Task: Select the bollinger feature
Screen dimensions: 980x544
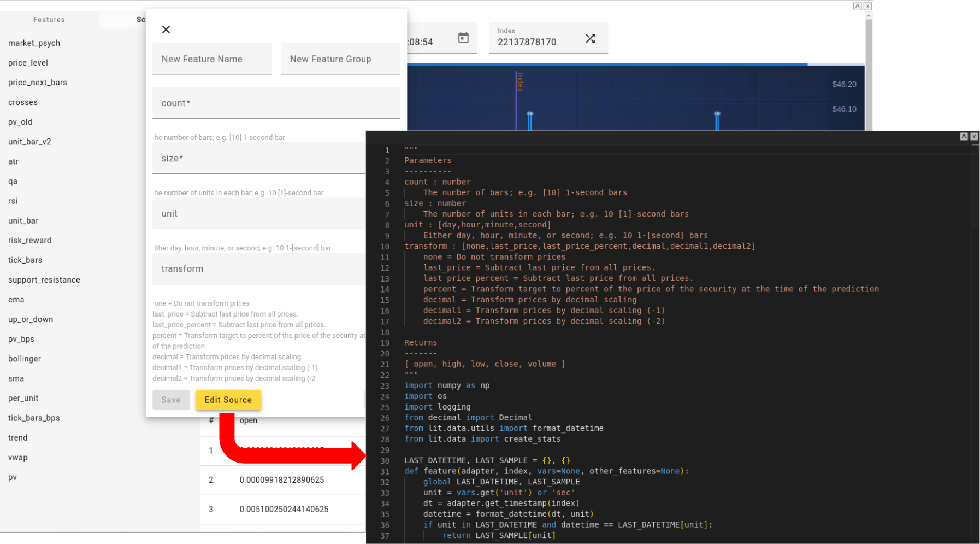Action: tap(25, 359)
